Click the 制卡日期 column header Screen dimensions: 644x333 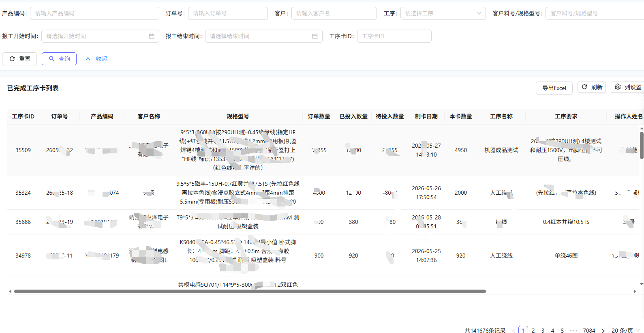coord(426,116)
